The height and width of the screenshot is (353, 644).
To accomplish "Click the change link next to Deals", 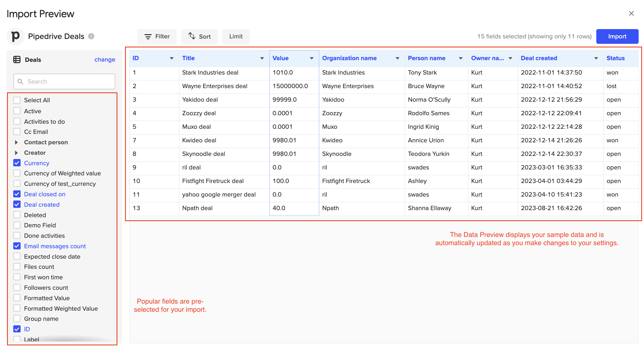I will coord(105,60).
